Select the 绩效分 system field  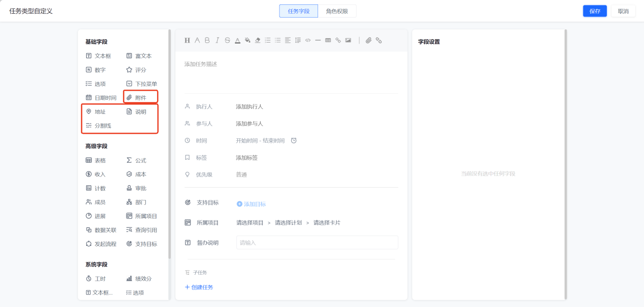139,279
